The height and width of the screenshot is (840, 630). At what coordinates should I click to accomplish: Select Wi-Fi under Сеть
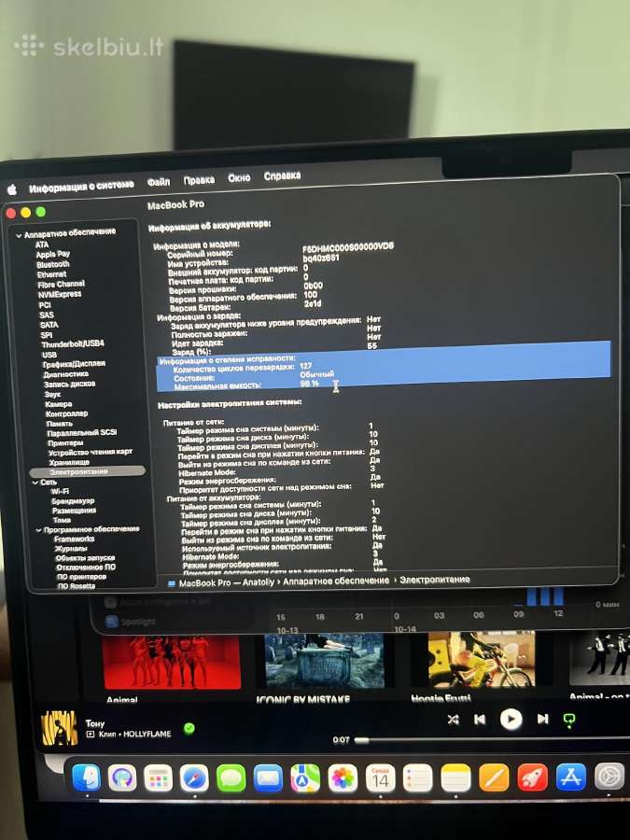(x=60, y=491)
